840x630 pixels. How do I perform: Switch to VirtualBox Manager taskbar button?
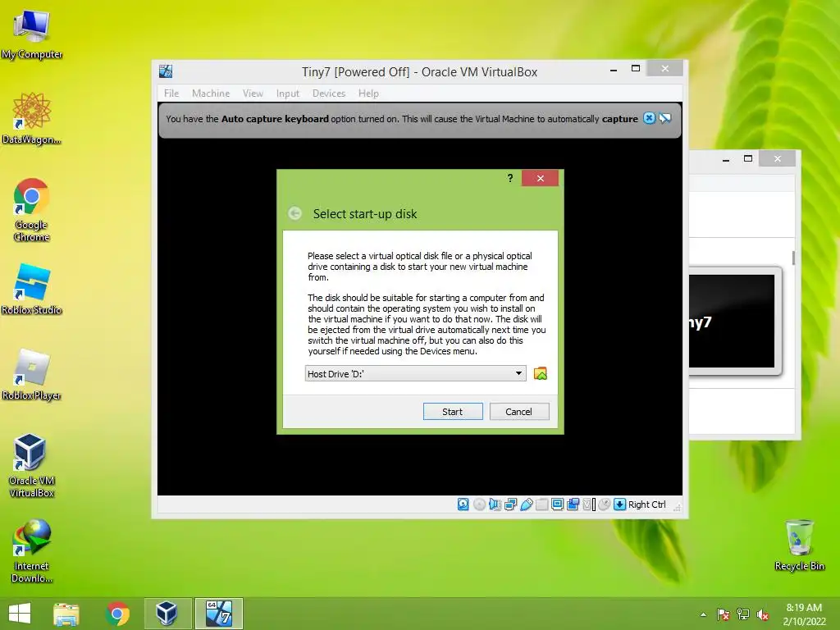pos(167,614)
